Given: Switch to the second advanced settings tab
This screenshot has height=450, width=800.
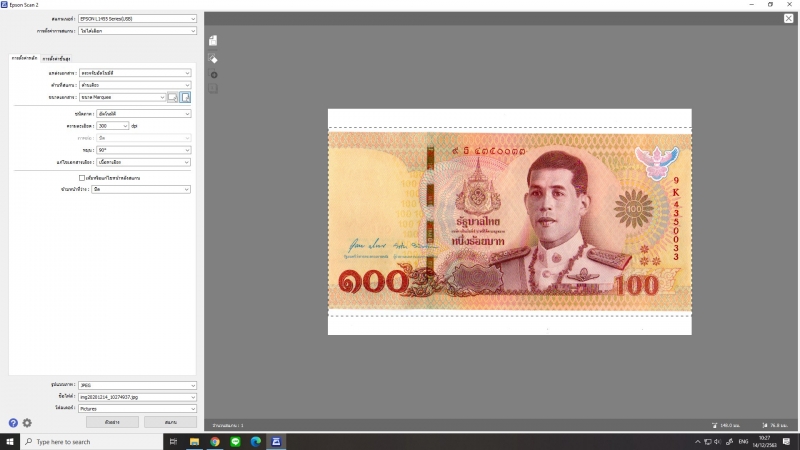Looking at the screenshot, I should pyautogui.click(x=56, y=59).
